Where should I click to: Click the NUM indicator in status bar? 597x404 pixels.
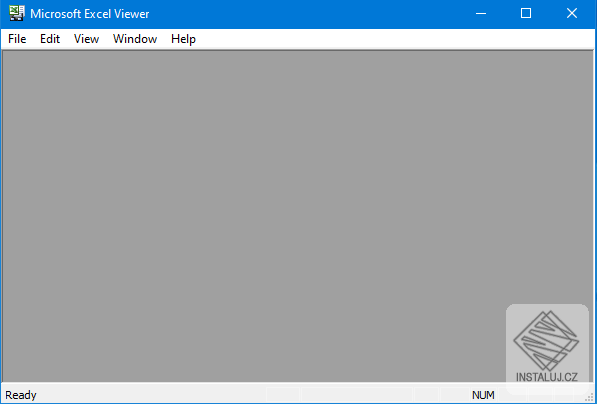pyautogui.click(x=483, y=395)
